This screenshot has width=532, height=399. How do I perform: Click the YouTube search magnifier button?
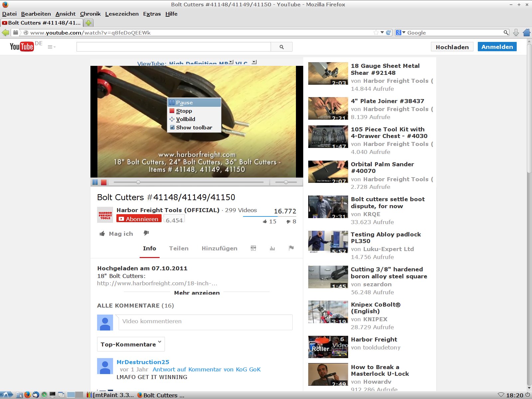point(282,47)
